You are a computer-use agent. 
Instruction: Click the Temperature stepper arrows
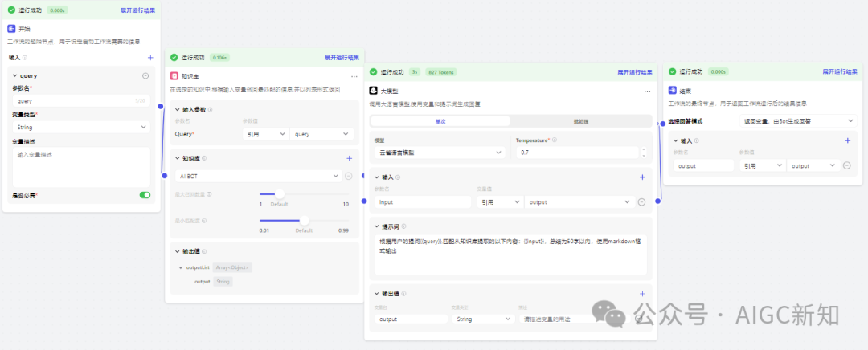(x=643, y=152)
